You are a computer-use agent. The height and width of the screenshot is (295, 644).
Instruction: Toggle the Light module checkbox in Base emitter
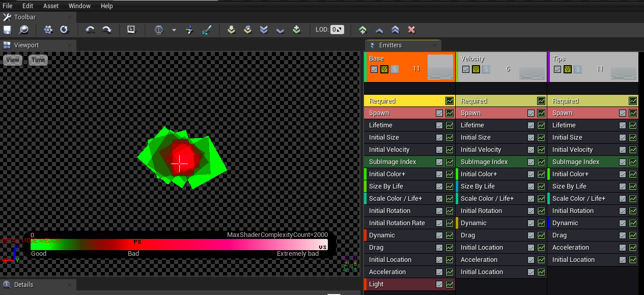[439, 284]
